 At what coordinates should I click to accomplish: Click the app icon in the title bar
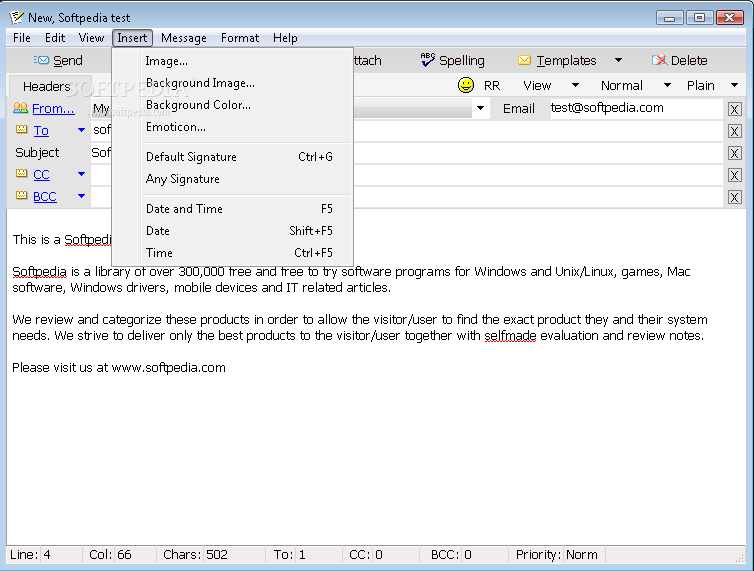(16, 17)
